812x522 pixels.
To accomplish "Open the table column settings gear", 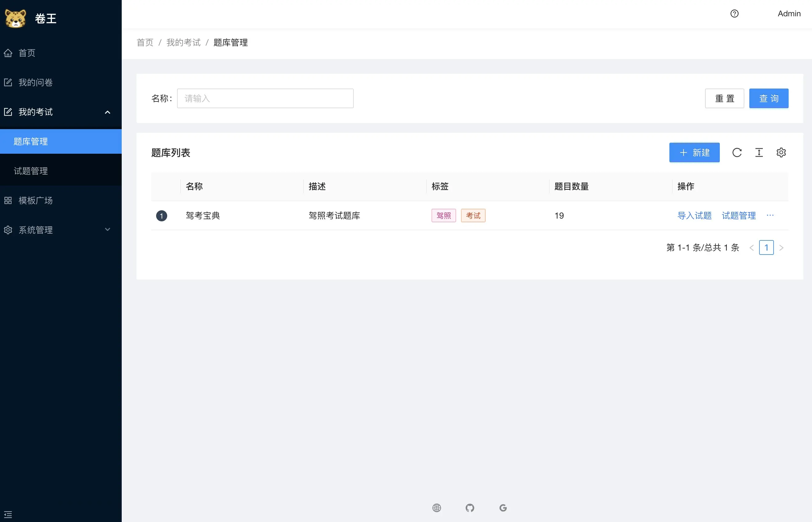I will (x=781, y=152).
